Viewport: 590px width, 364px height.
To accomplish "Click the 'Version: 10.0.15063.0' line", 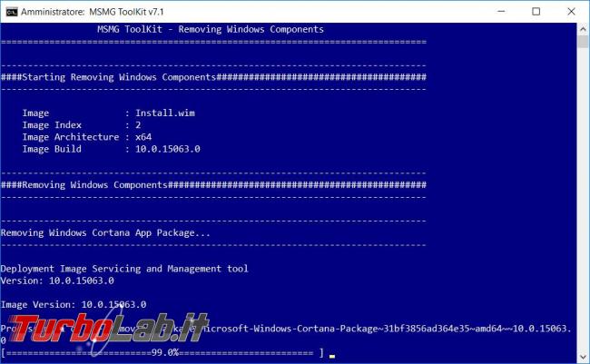I will click(57, 280).
